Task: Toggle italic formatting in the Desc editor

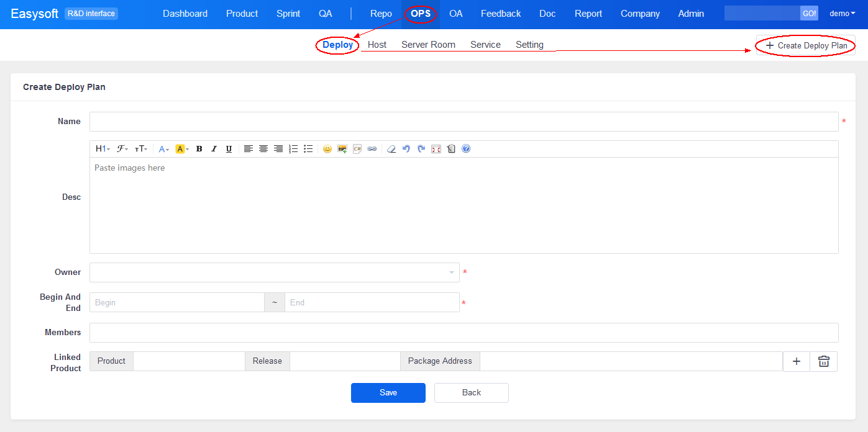Action: [214, 149]
